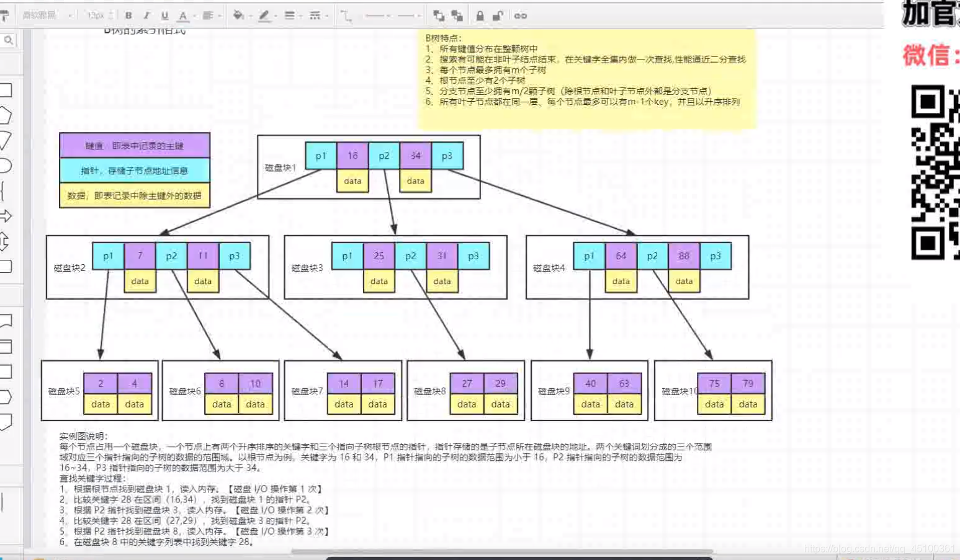The width and height of the screenshot is (960, 560).
Task: Click the QR code image at right
Action: [935, 172]
